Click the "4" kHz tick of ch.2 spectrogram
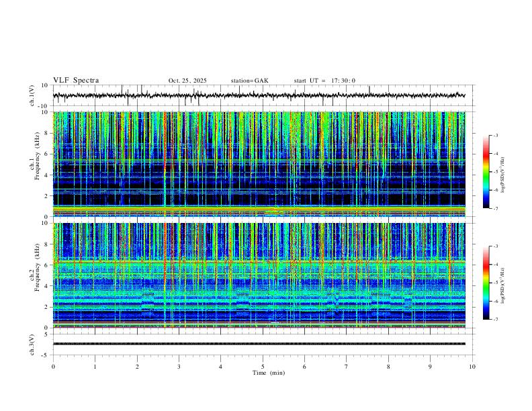 tap(46, 286)
